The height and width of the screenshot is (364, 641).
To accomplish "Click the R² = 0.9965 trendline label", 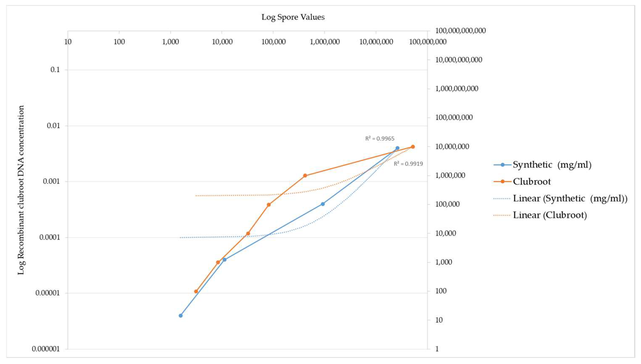I will (x=380, y=138).
